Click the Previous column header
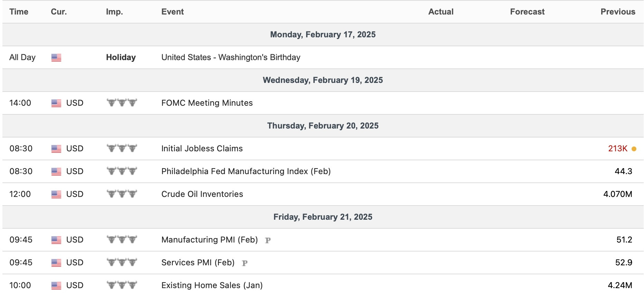Image resolution: width=644 pixels, height=294 pixels. [618, 12]
